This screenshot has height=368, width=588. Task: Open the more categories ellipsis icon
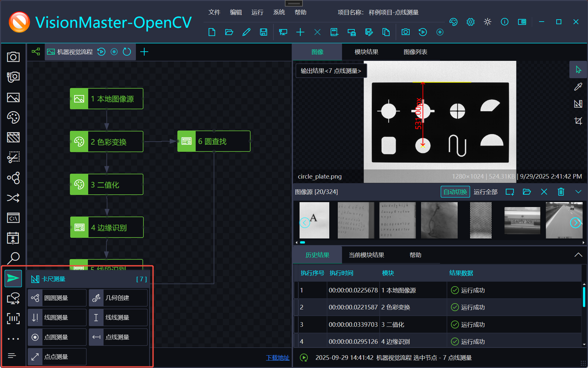(13, 339)
